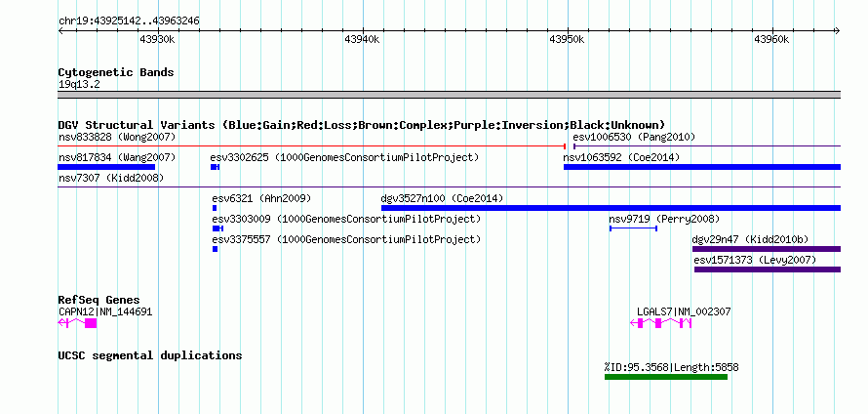Click the green segmental duplication bar

666,377
